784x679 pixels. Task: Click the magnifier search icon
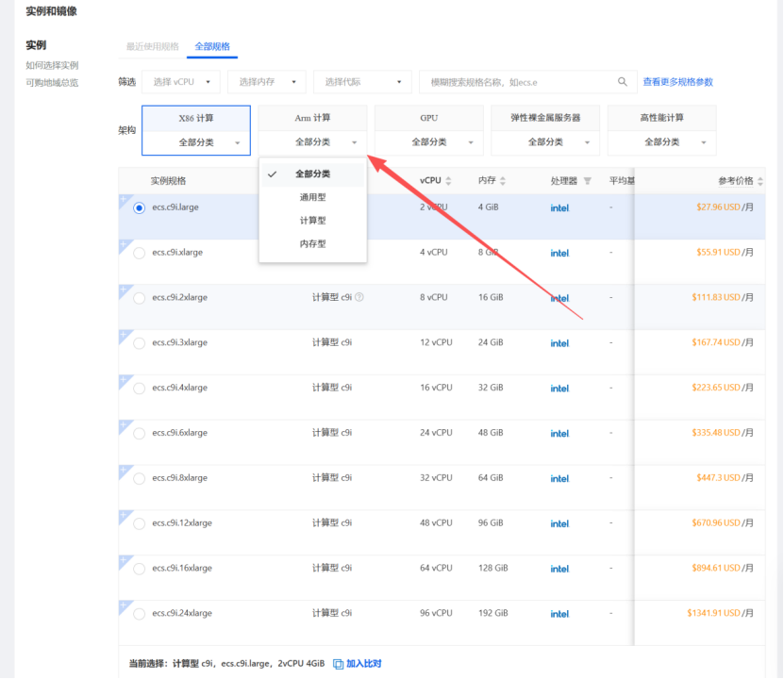(x=622, y=82)
